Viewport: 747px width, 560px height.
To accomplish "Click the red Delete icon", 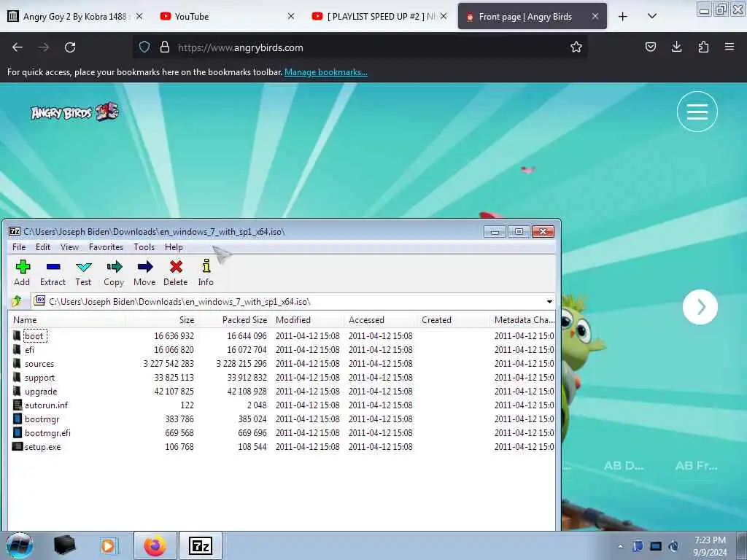I will click(176, 273).
